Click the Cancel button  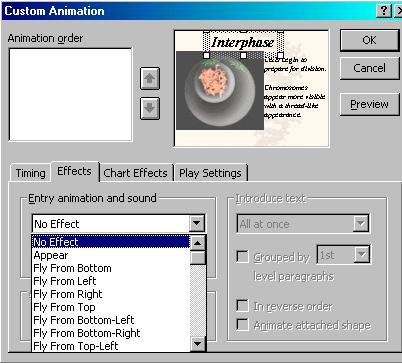point(369,68)
